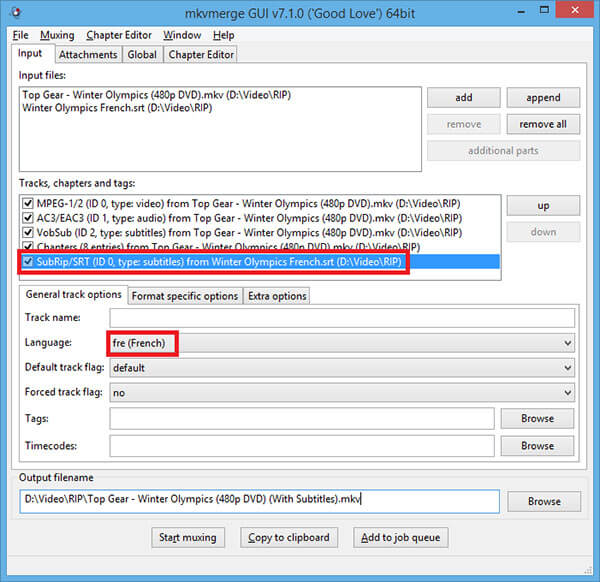Open the Extra options tab

(278, 296)
